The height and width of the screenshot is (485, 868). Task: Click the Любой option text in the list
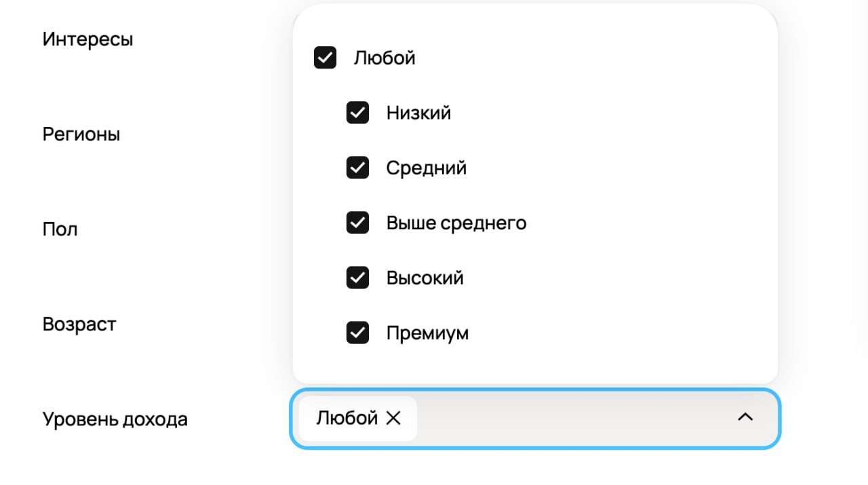384,58
